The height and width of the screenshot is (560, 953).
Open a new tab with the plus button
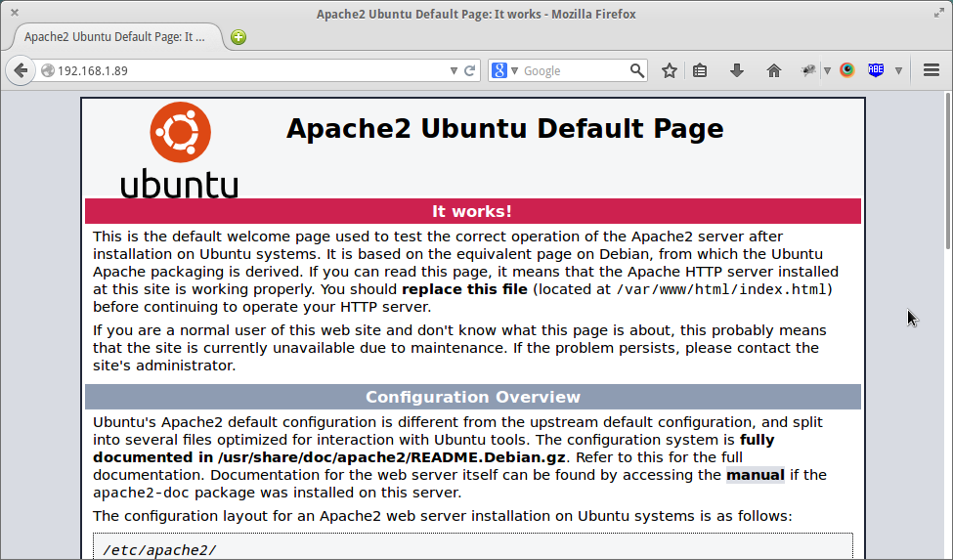[x=238, y=37]
